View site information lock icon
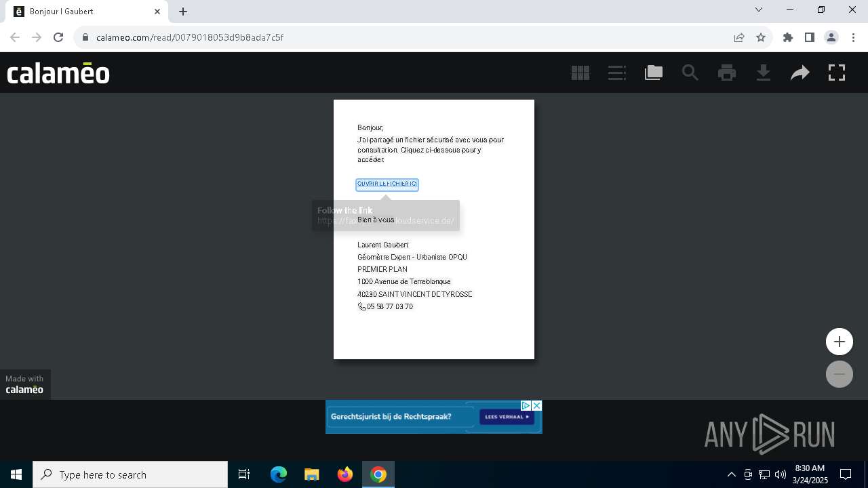Viewport: 868px width, 488px height. click(x=85, y=37)
